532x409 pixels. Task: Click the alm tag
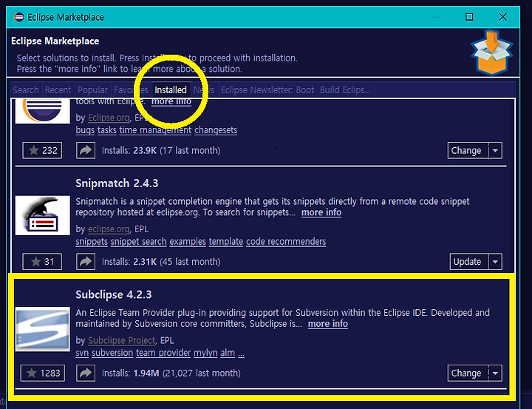[x=228, y=353]
